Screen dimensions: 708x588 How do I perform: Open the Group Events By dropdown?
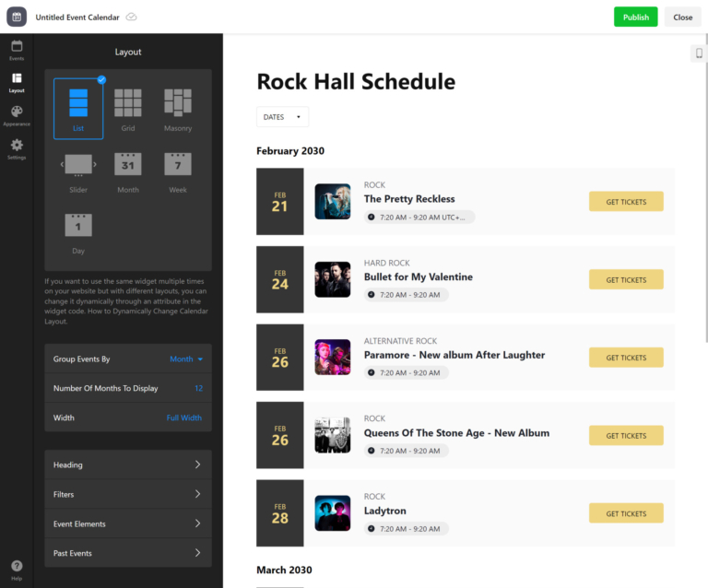(x=186, y=359)
